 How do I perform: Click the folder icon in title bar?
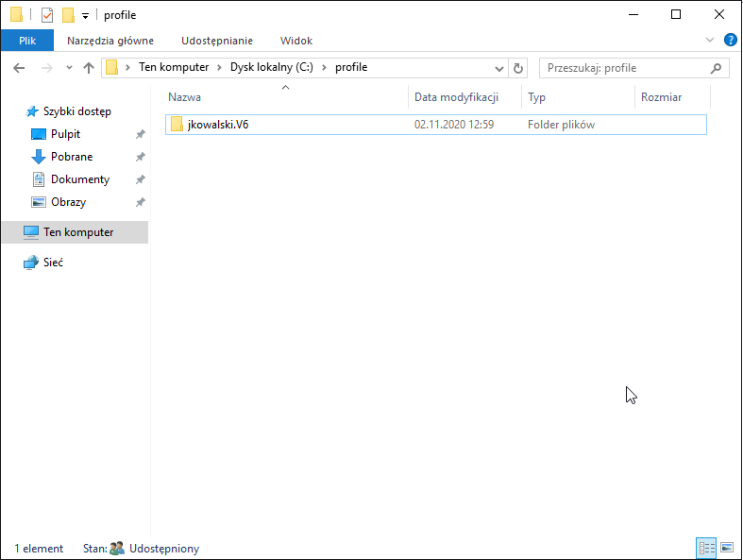pos(17,14)
